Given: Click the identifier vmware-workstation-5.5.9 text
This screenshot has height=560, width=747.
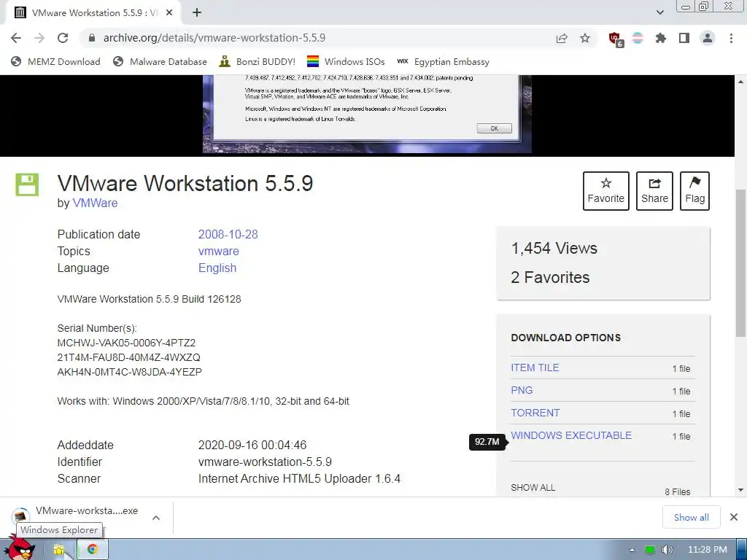Looking at the screenshot, I should tap(265, 462).
